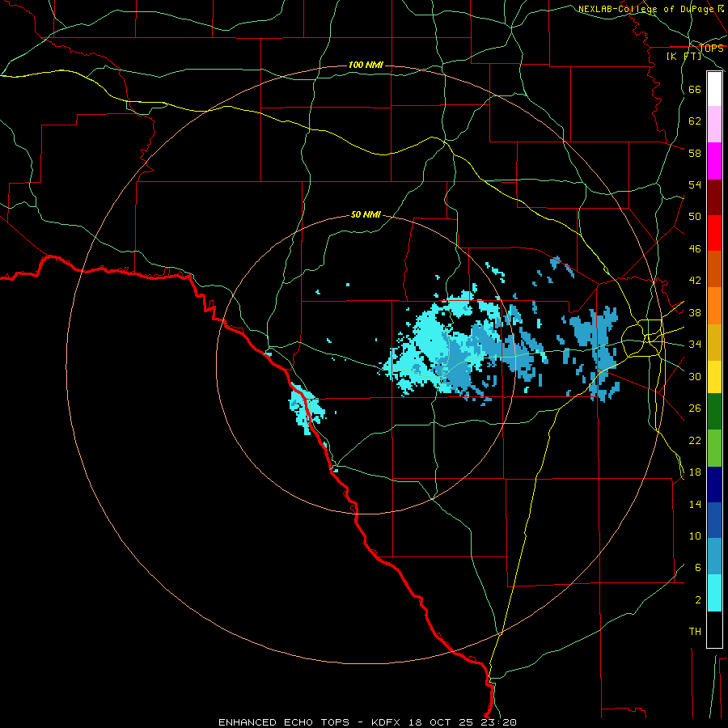The image size is (728, 728).
Task: Click the dark red 54 K FT swatch
Action: (x=714, y=197)
